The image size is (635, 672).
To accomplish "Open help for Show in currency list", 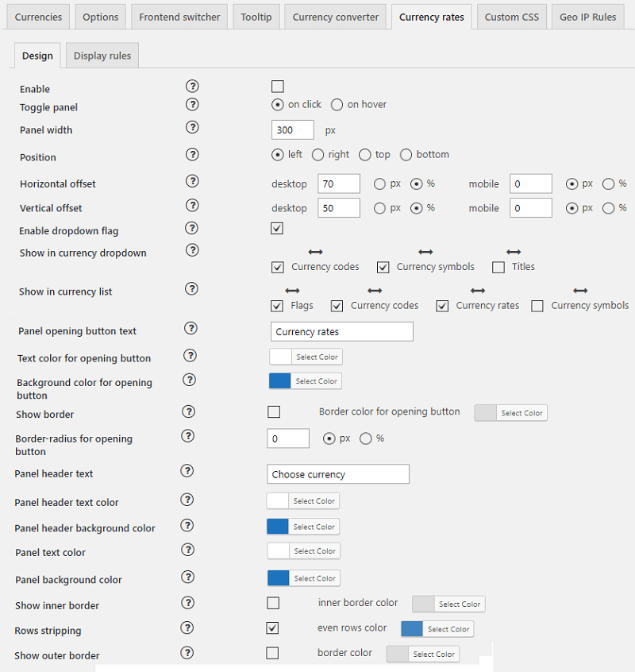I will click(191, 289).
